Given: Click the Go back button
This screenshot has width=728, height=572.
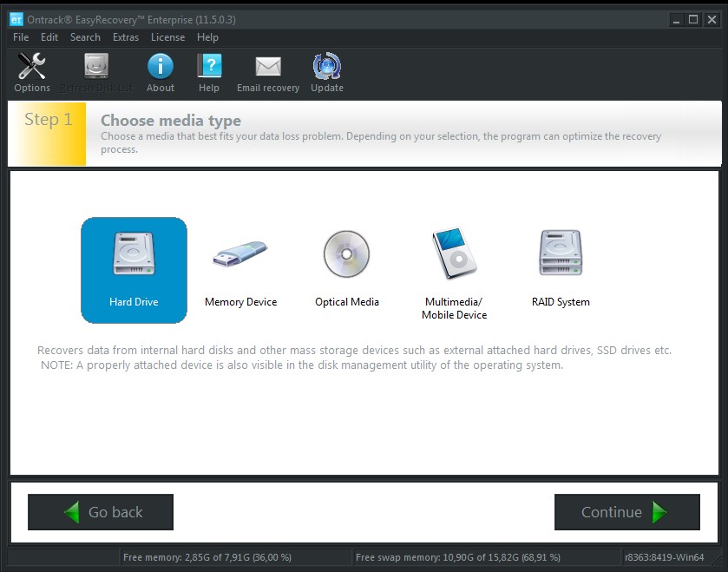Looking at the screenshot, I should 101,512.
